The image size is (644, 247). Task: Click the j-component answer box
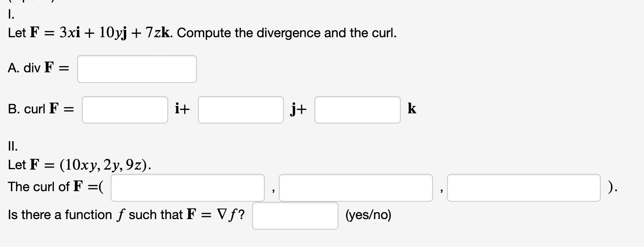click(x=240, y=110)
